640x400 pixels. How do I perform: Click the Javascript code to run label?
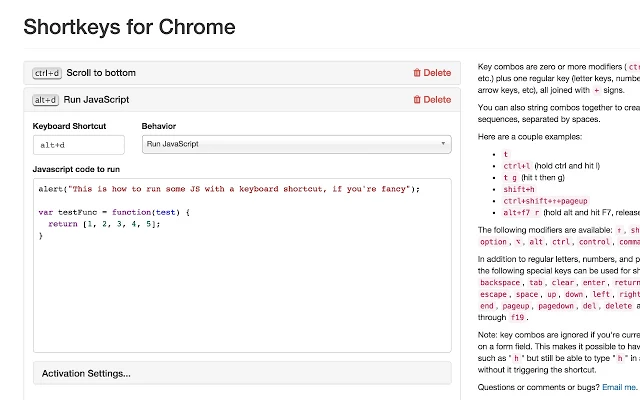pyautogui.click(x=76, y=169)
